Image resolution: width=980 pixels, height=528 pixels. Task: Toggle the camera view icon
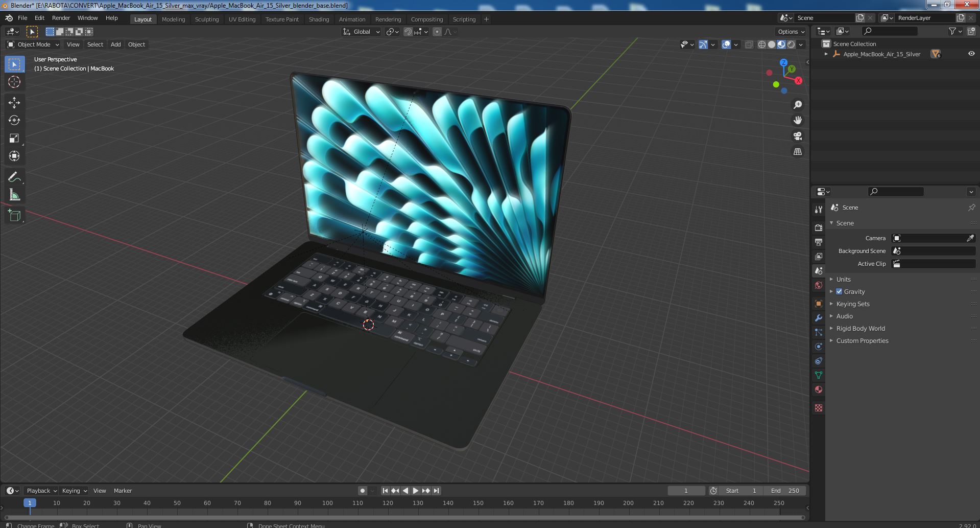(x=797, y=136)
